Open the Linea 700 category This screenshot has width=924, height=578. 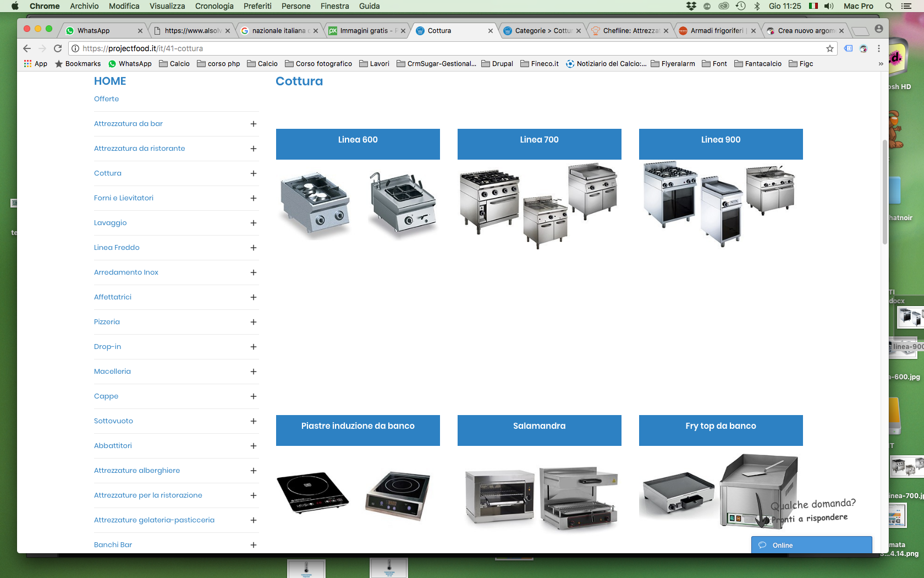(x=540, y=144)
